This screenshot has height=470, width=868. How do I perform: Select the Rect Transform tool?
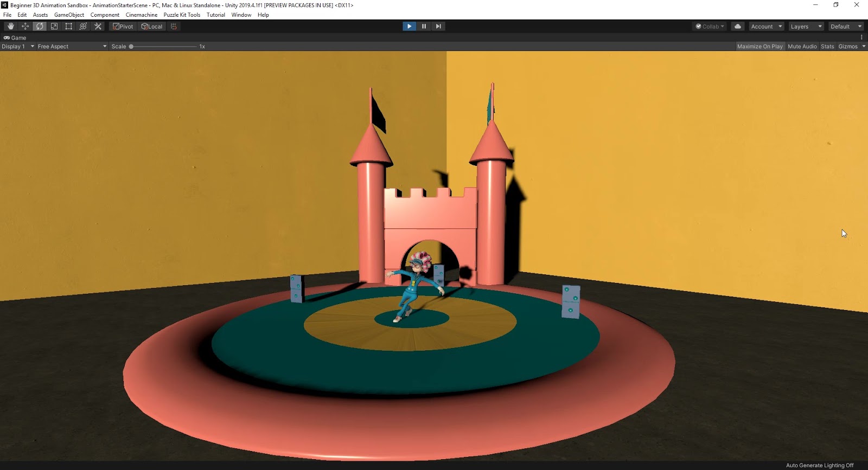(69, 26)
